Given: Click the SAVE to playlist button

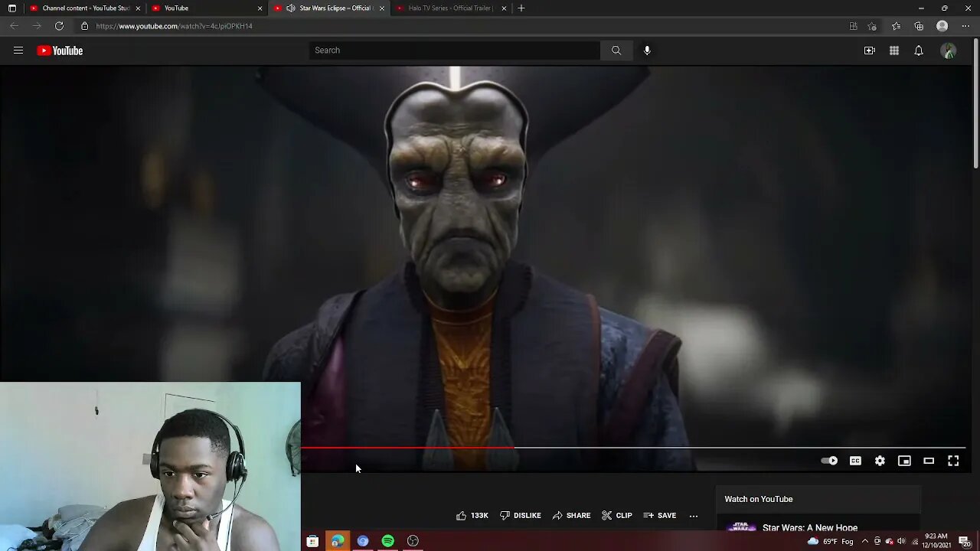Looking at the screenshot, I should 659,516.
